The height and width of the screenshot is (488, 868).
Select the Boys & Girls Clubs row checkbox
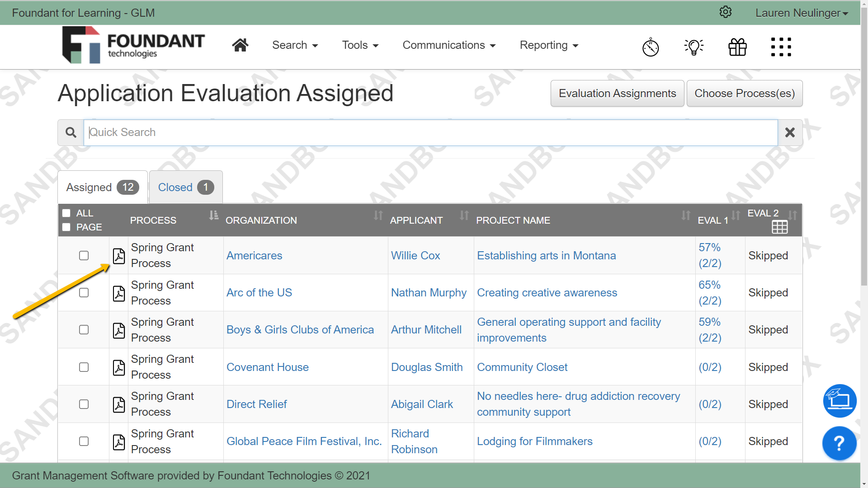(x=84, y=329)
